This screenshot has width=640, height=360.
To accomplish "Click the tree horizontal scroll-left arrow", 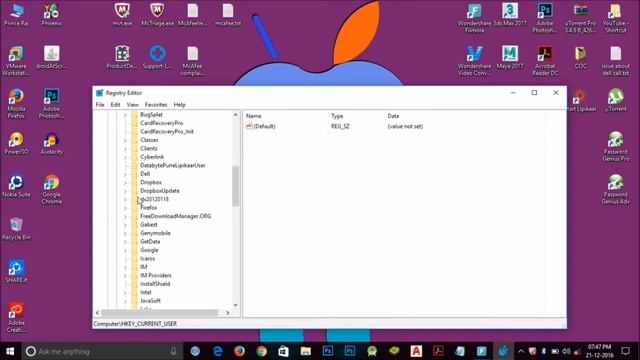I will [x=97, y=313].
